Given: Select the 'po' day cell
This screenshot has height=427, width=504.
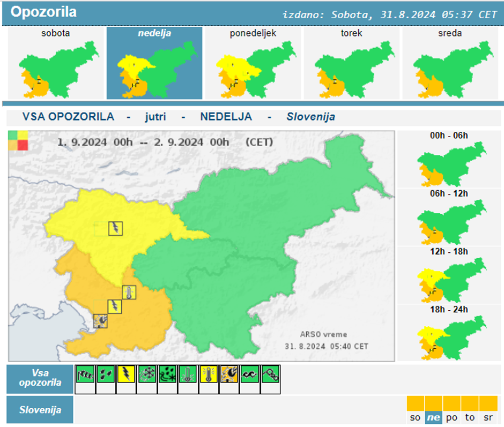Looking at the screenshot, I should (x=452, y=410).
